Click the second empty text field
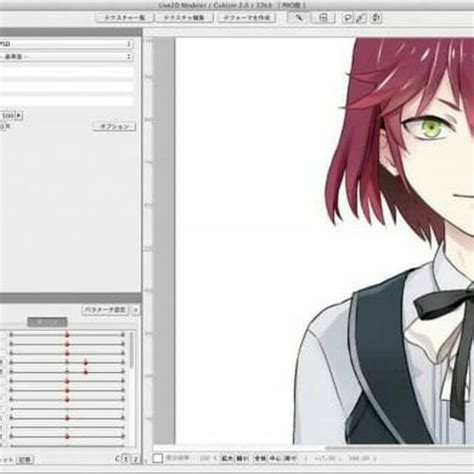Screen dimensions: 474x474 (67, 87)
